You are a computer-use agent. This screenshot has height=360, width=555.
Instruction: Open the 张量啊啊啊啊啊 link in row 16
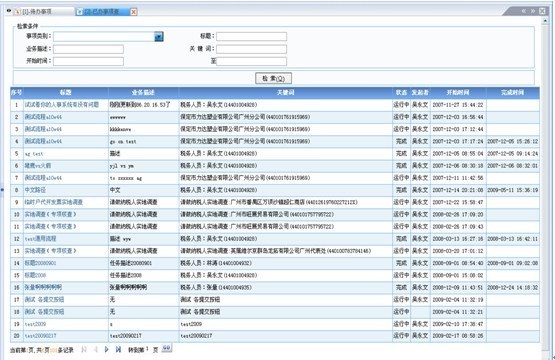[43, 287]
